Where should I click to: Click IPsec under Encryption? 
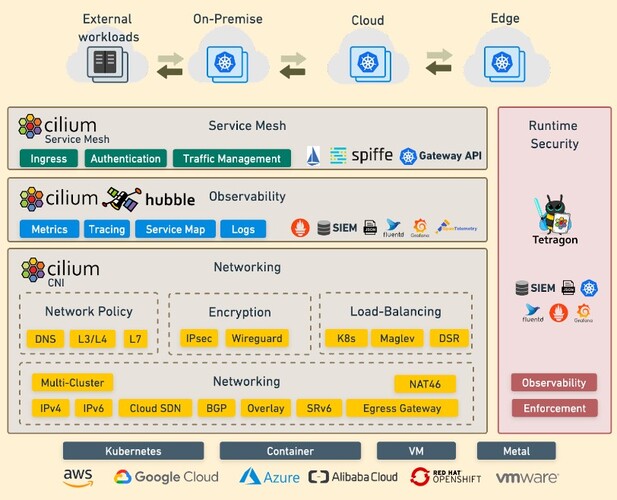[x=199, y=338]
